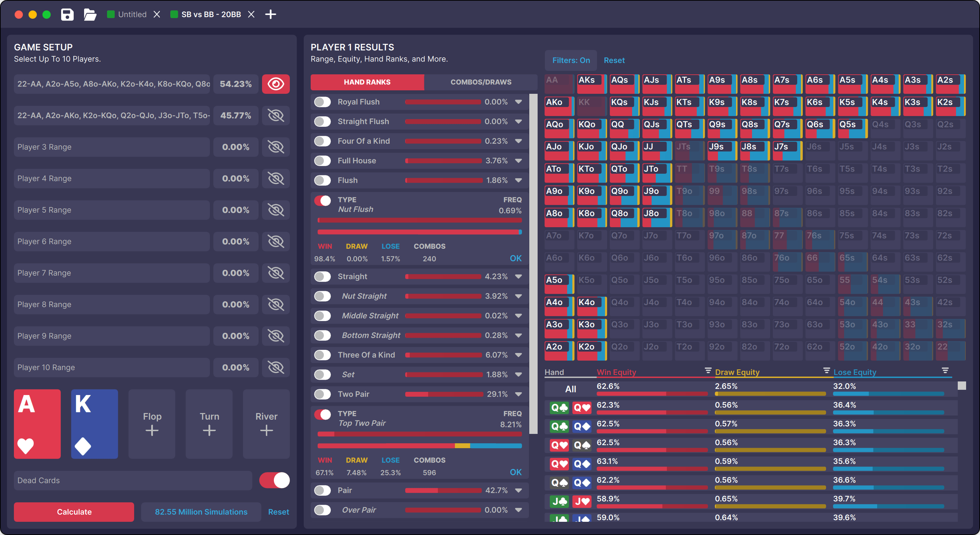The image size is (980, 535).
Task: Click jack of hearts in J♣J♥ row
Action: pyautogui.click(x=582, y=502)
